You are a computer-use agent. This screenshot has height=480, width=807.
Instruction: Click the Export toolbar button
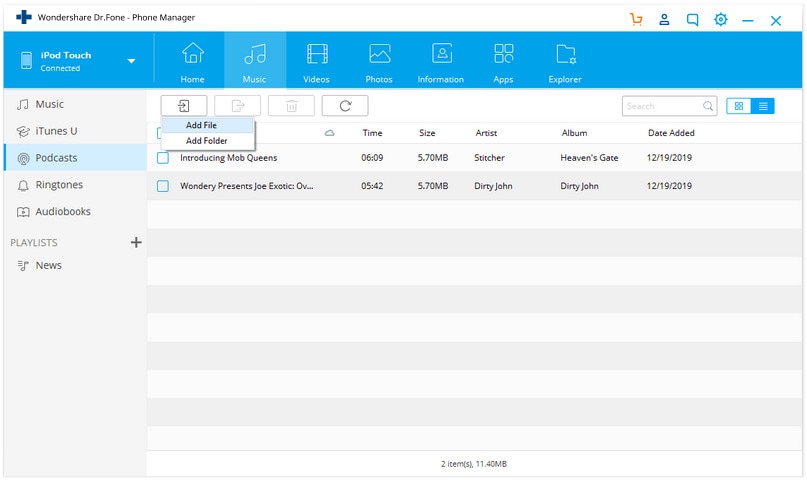pyautogui.click(x=238, y=106)
